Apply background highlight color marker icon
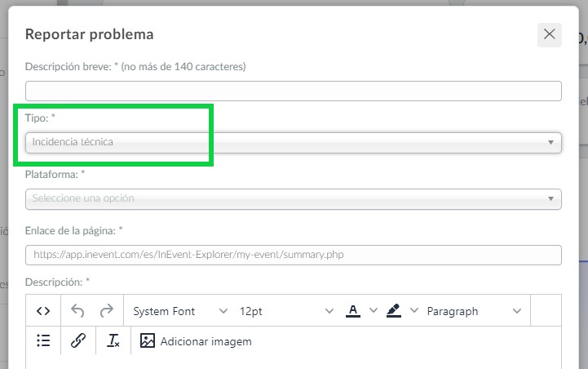This screenshot has height=369, width=588. pyautogui.click(x=394, y=311)
